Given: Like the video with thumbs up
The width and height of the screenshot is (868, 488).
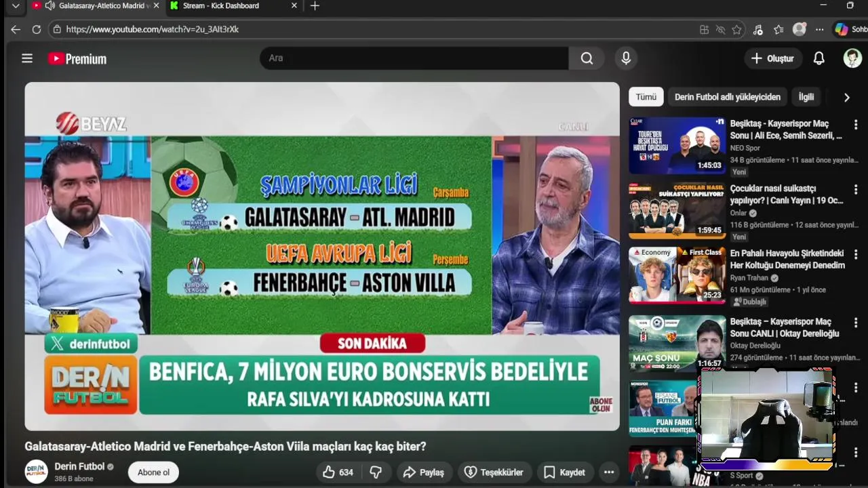Looking at the screenshot, I should click(338, 472).
